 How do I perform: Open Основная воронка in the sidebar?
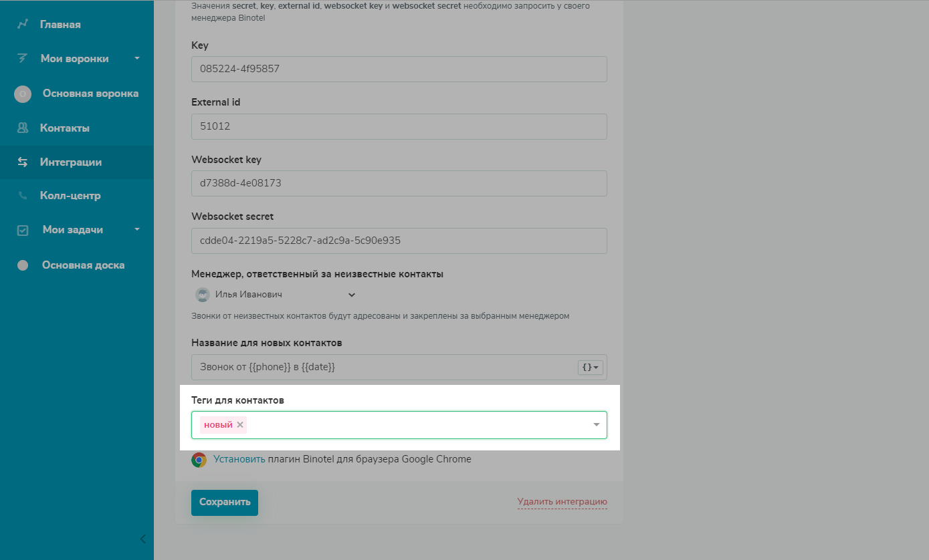coord(90,94)
